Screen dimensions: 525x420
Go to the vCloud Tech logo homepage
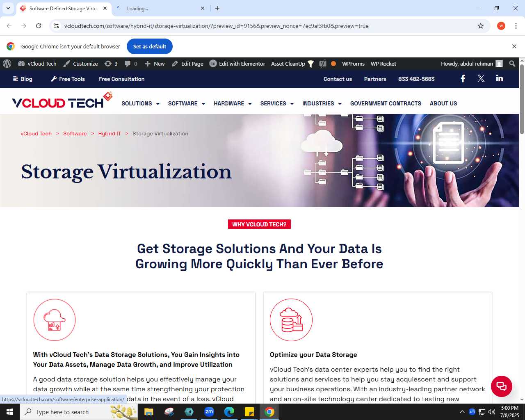(62, 101)
